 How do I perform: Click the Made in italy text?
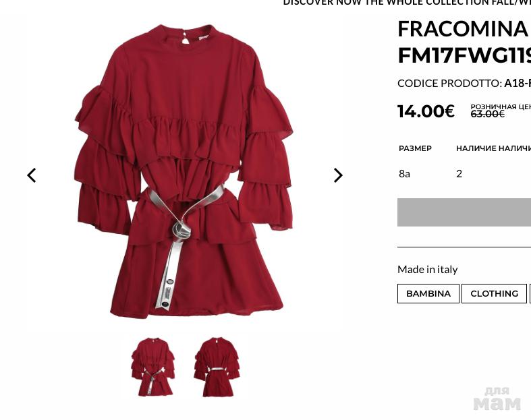427,270
